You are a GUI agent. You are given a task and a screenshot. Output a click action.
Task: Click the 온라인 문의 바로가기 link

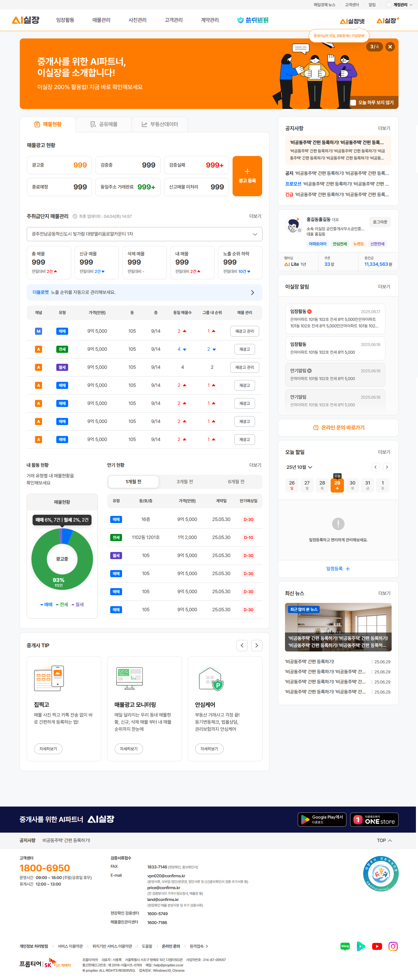coord(338,428)
